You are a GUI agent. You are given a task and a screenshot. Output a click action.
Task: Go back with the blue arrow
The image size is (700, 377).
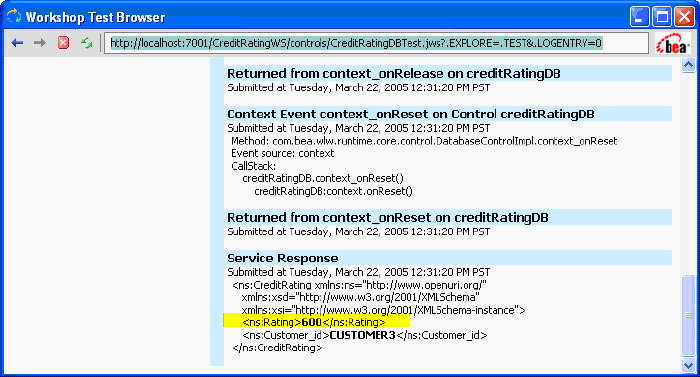[x=17, y=43]
